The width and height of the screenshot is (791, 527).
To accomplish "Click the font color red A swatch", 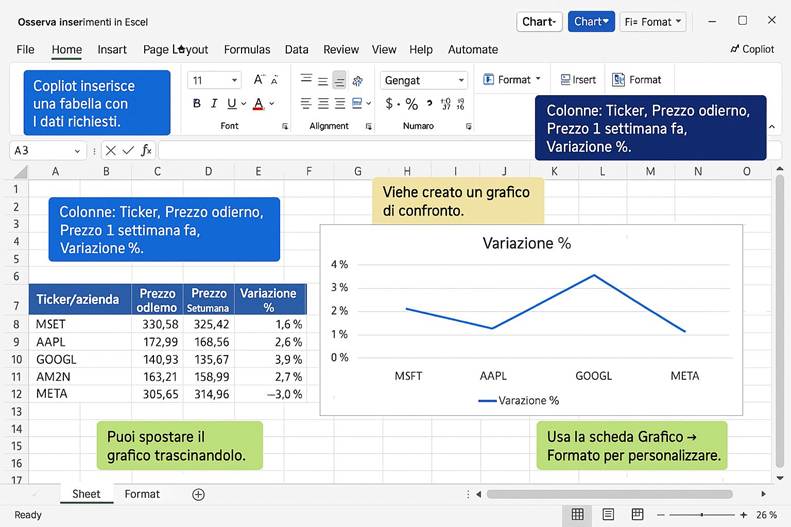I will tap(258, 104).
